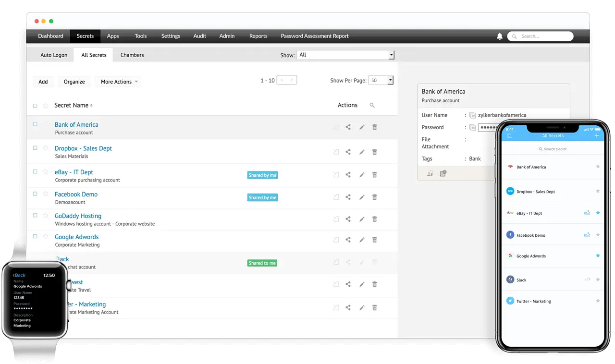Select the eBay - IT Dept checkbox

pos(35,171)
